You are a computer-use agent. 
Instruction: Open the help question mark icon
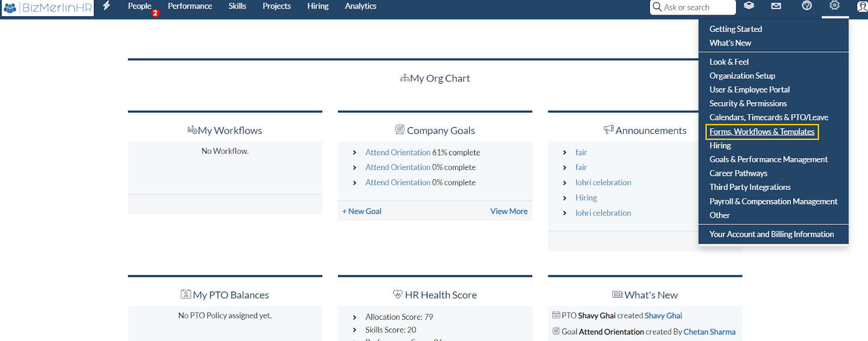pyautogui.click(x=807, y=6)
